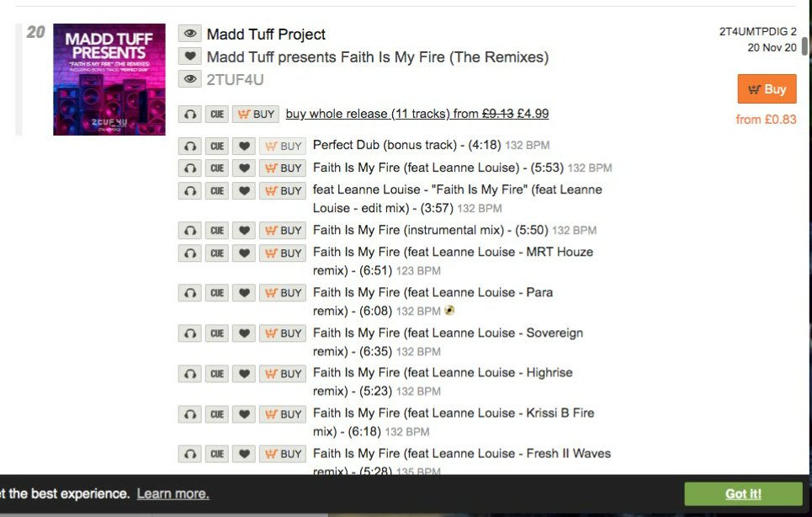Cue the MRT Houze remix
Screen dimensions: 812x517
pos(217,253)
